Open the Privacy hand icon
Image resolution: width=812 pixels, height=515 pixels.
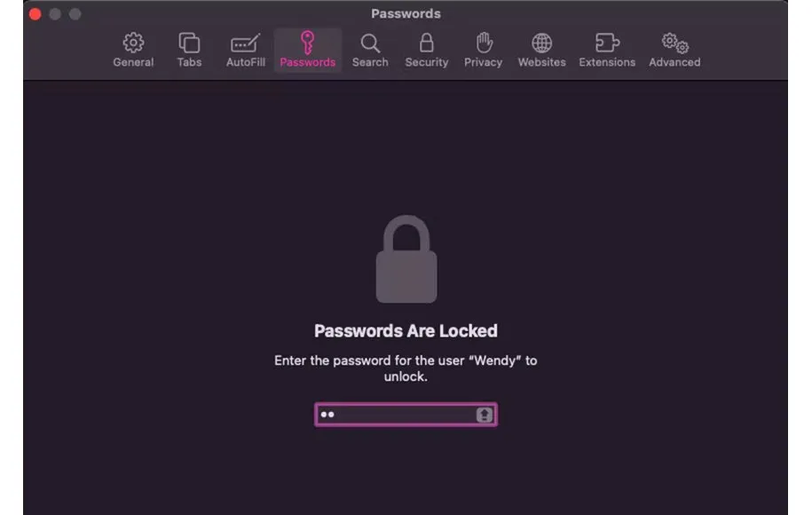coord(484,43)
